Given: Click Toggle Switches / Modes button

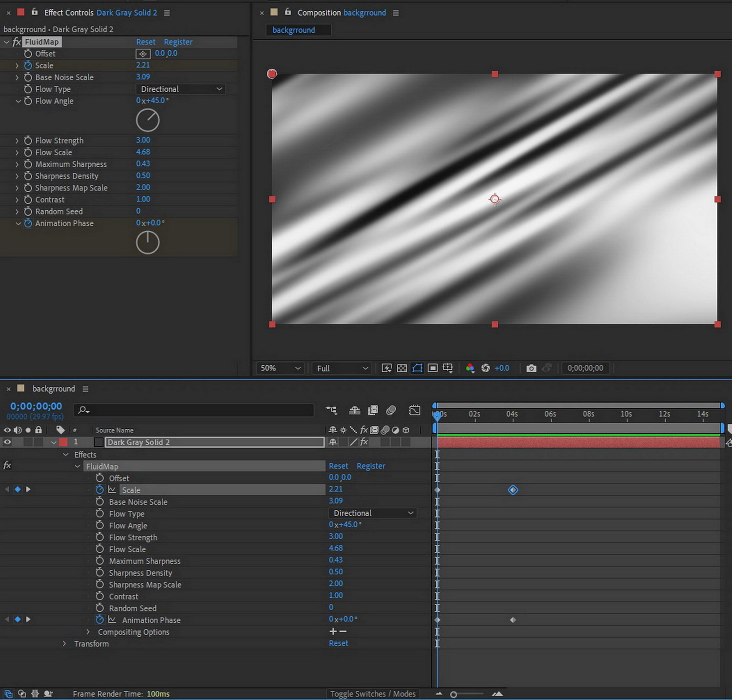Looking at the screenshot, I should (x=373, y=694).
